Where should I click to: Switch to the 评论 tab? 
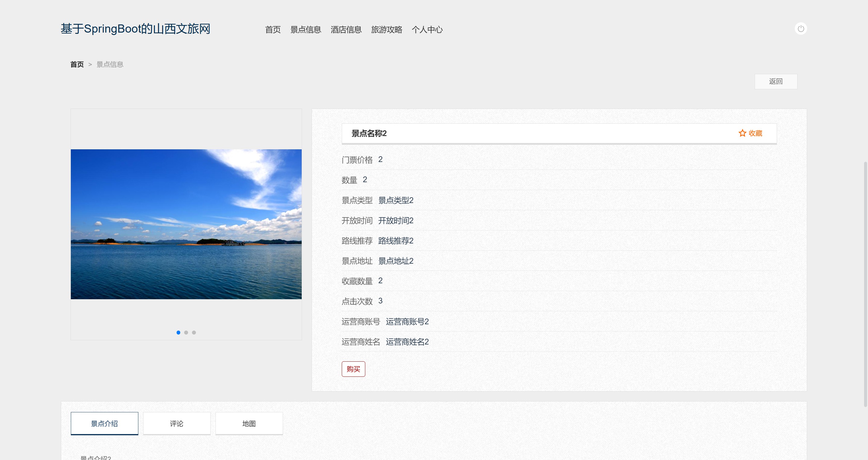coord(177,424)
